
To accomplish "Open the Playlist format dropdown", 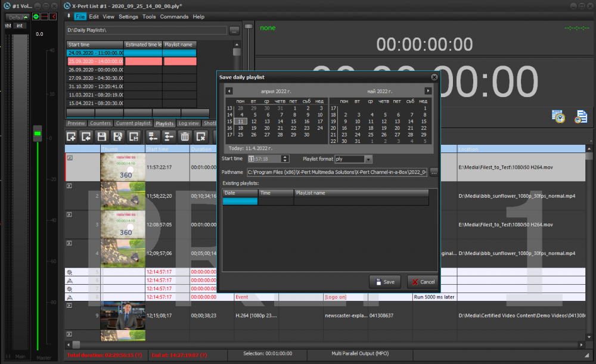I will [368, 159].
